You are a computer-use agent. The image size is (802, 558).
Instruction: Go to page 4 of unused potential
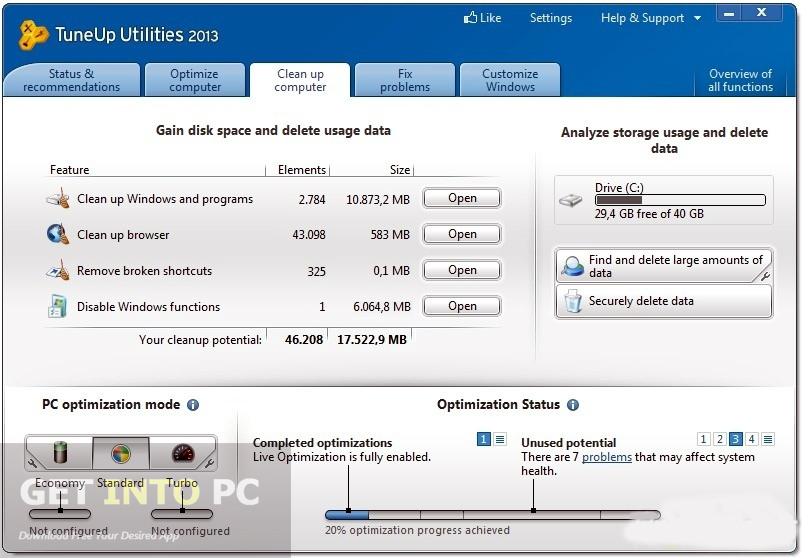click(751, 439)
